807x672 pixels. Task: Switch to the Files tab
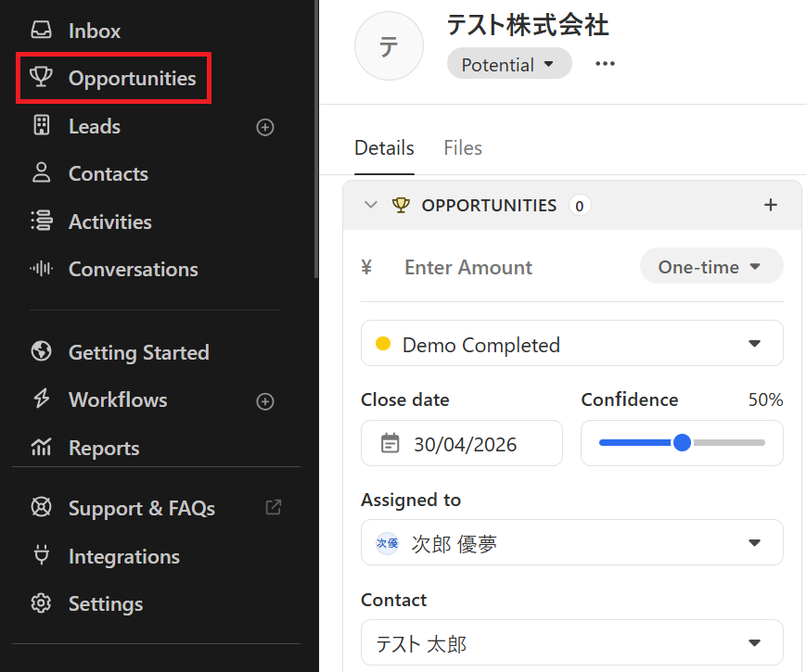(x=463, y=148)
